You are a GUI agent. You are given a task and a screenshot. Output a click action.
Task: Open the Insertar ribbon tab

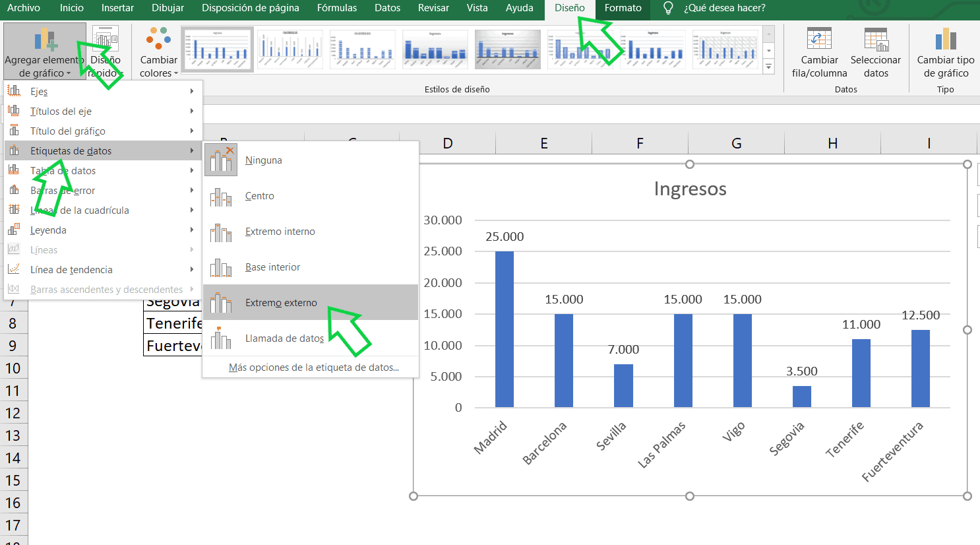click(x=117, y=8)
